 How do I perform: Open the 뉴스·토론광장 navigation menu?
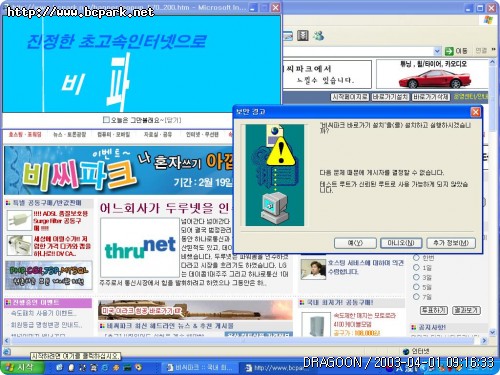pos(69,134)
